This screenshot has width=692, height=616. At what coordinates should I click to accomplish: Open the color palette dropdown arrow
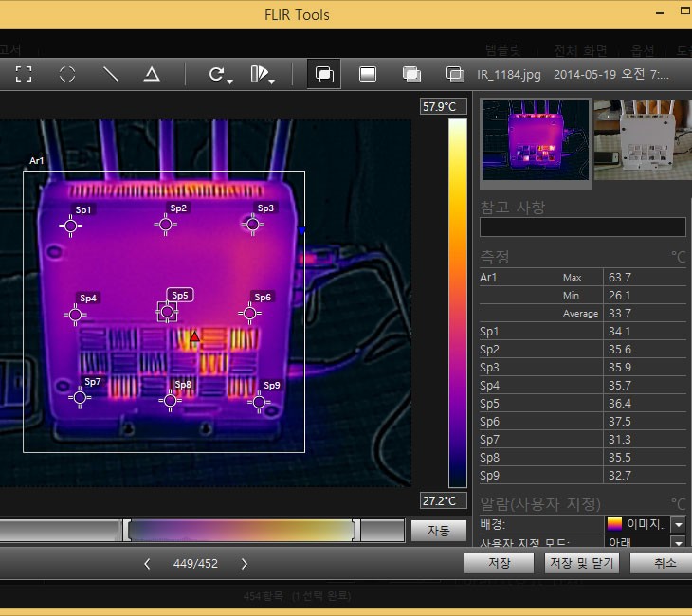tap(272, 82)
